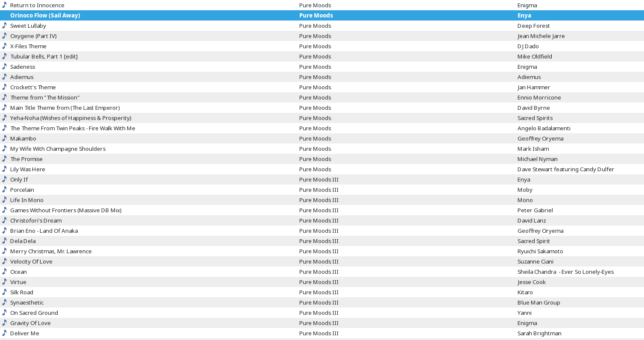Click the music note icon beside Return to Innocence
644x340 pixels.
5,5
